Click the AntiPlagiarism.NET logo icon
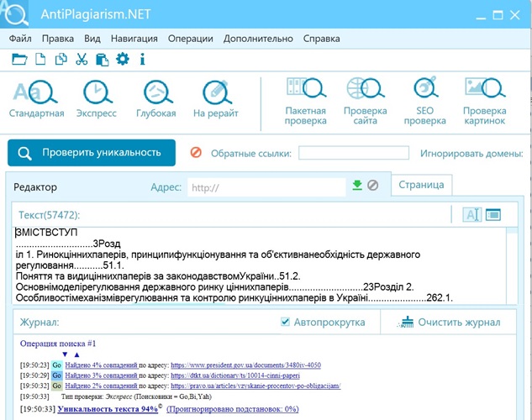 [14, 13]
